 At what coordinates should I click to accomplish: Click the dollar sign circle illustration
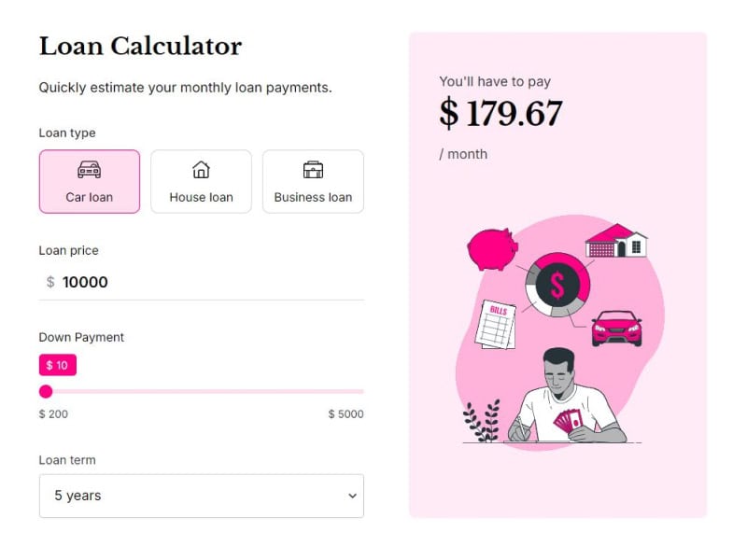coord(557,285)
